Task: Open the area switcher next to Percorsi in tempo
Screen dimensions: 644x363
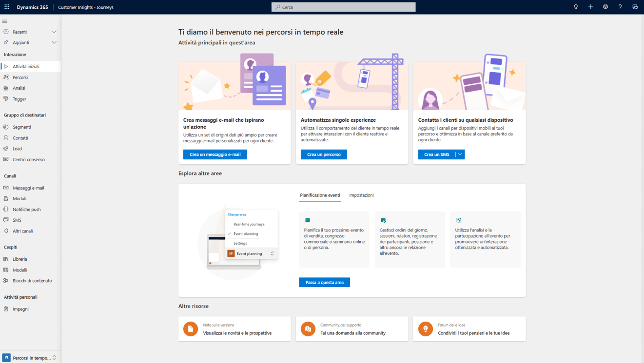Action: [55, 358]
